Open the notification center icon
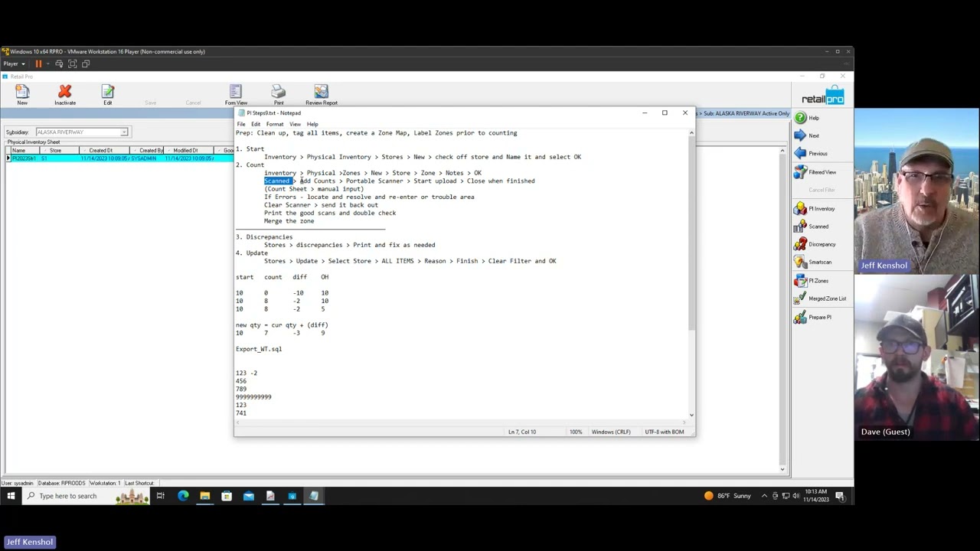The image size is (980, 551). [x=840, y=496]
